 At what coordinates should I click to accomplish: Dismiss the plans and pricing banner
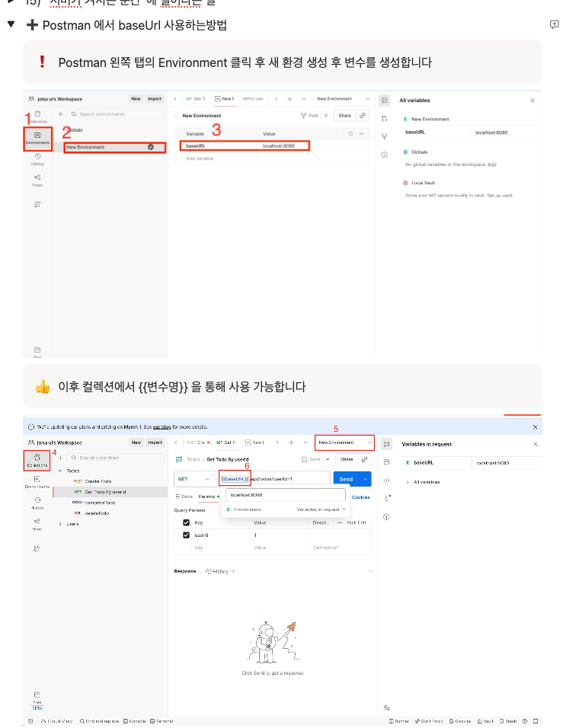pos(535,426)
